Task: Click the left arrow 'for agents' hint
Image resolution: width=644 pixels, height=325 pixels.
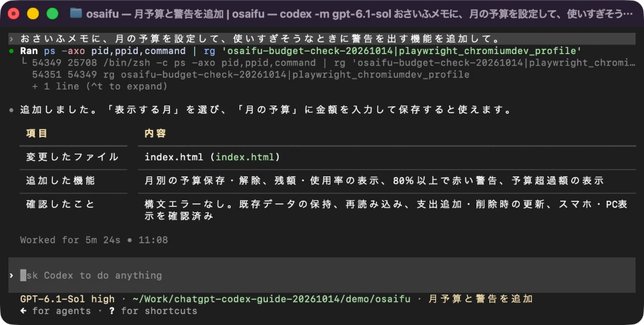Action: click(x=55, y=311)
